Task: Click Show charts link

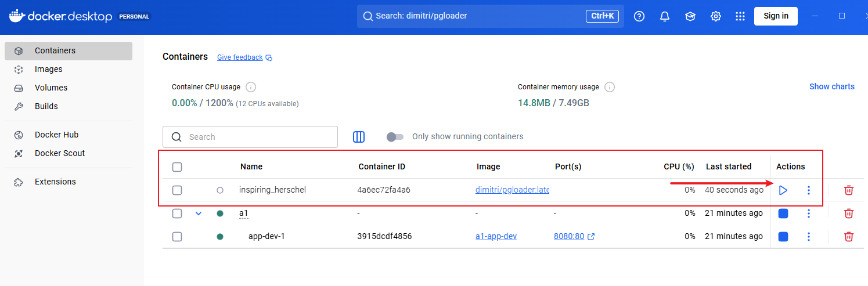Action: [x=832, y=86]
